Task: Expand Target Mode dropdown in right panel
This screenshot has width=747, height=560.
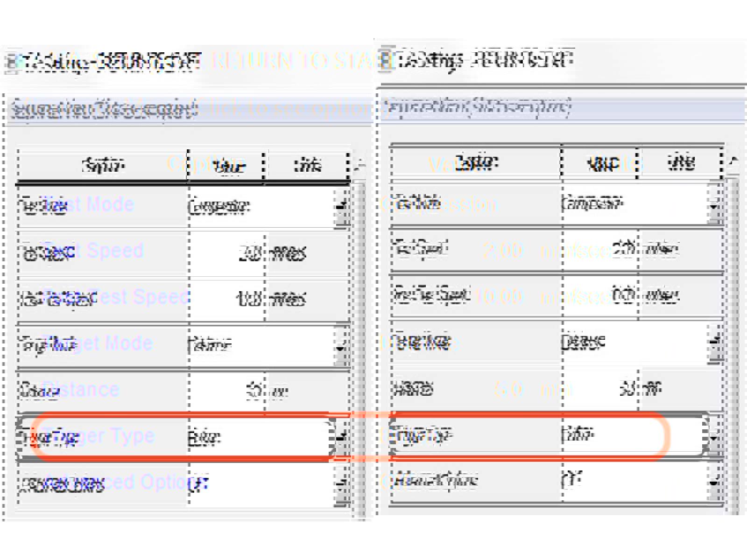Action: [x=714, y=343]
